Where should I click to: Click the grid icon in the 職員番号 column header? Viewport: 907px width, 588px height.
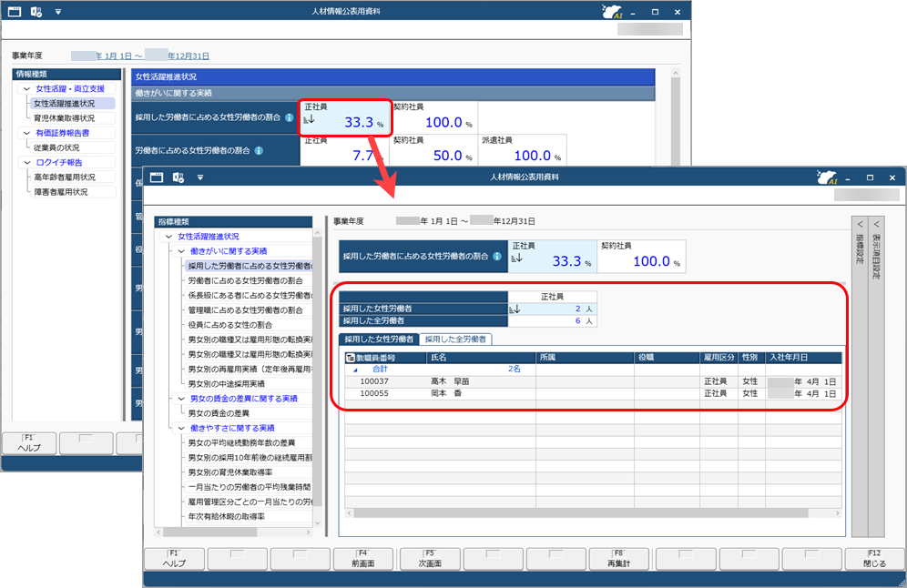[x=350, y=358]
